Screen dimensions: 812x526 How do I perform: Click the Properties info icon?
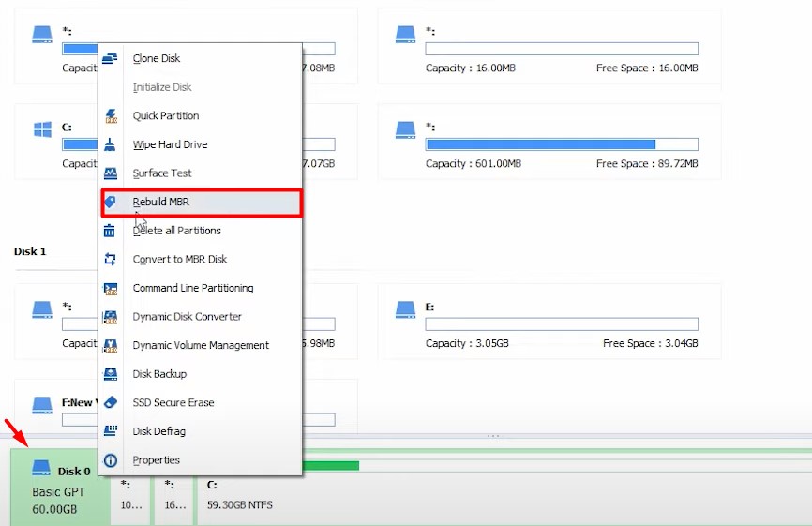click(111, 459)
